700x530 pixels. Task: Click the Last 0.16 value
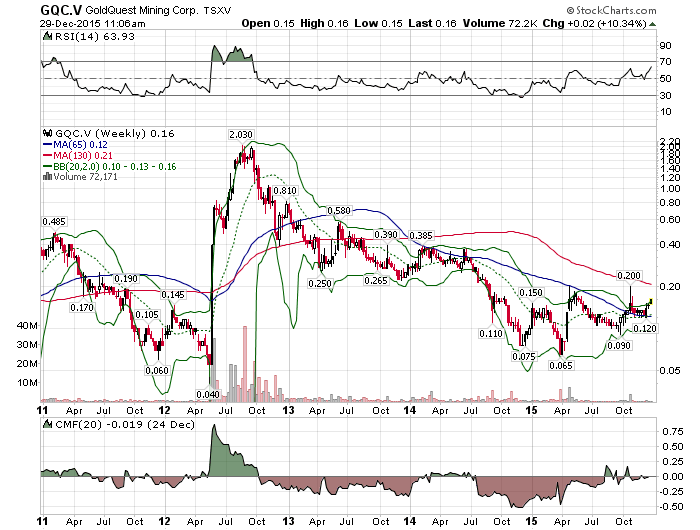tap(432, 23)
